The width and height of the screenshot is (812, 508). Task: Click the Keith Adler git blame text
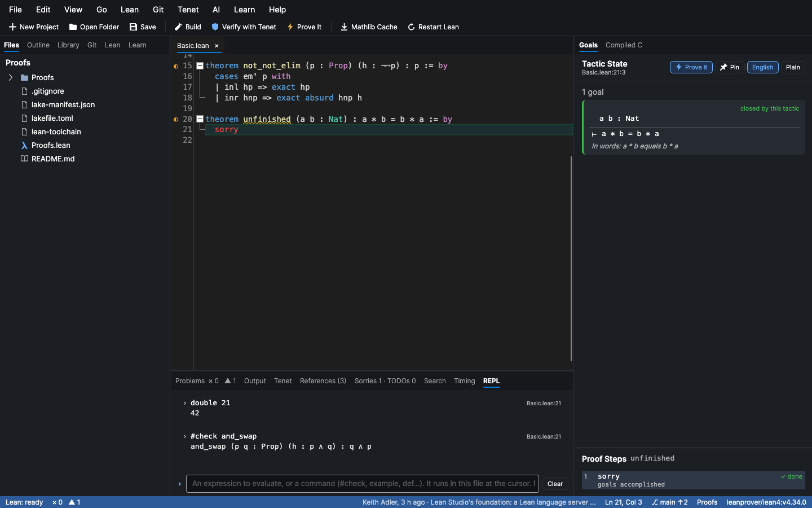pyautogui.click(x=479, y=502)
